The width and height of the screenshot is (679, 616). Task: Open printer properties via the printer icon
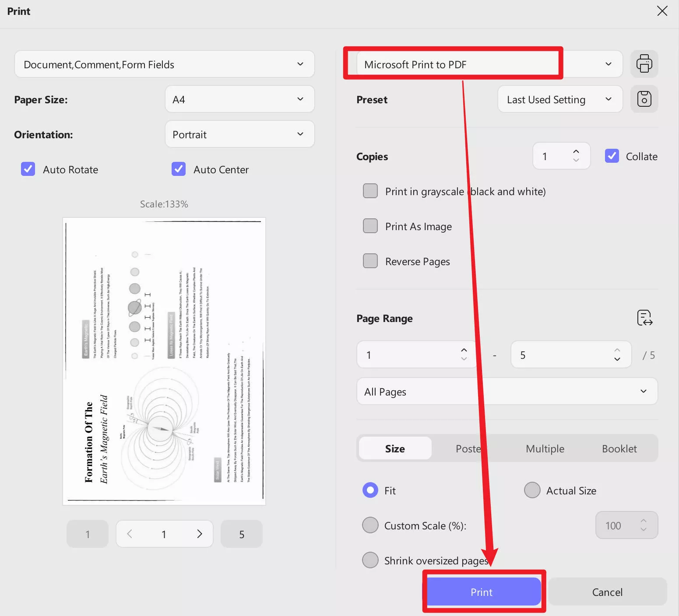tap(644, 63)
